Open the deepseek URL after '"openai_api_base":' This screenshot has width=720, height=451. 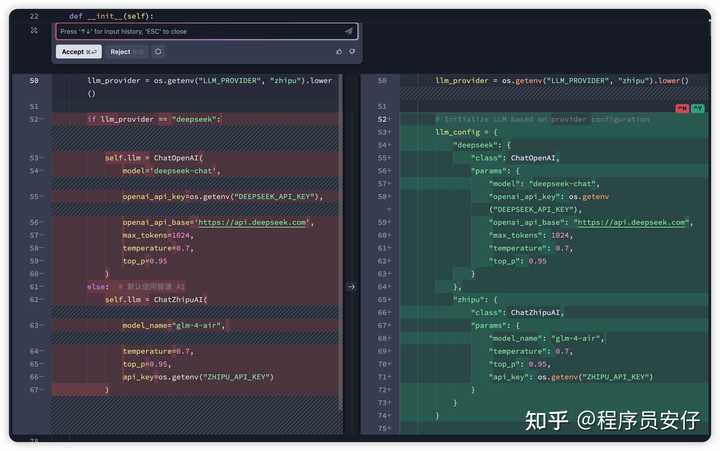coord(632,222)
